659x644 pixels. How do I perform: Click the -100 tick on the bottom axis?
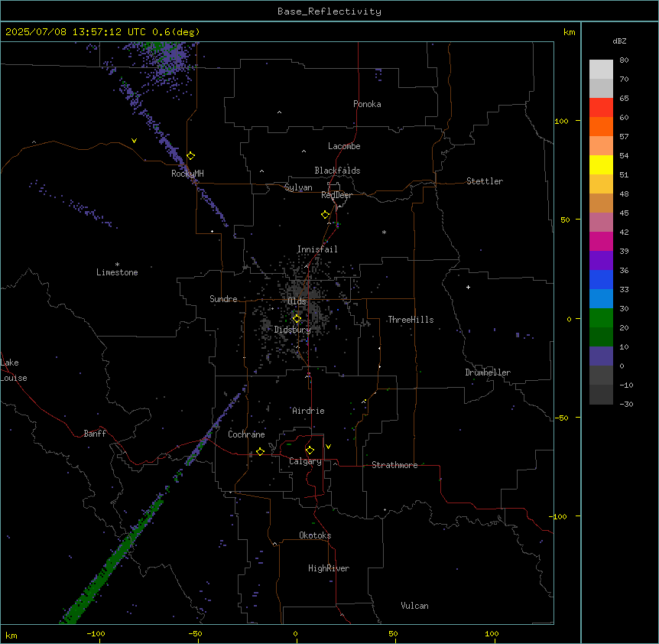tap(96, 633)
